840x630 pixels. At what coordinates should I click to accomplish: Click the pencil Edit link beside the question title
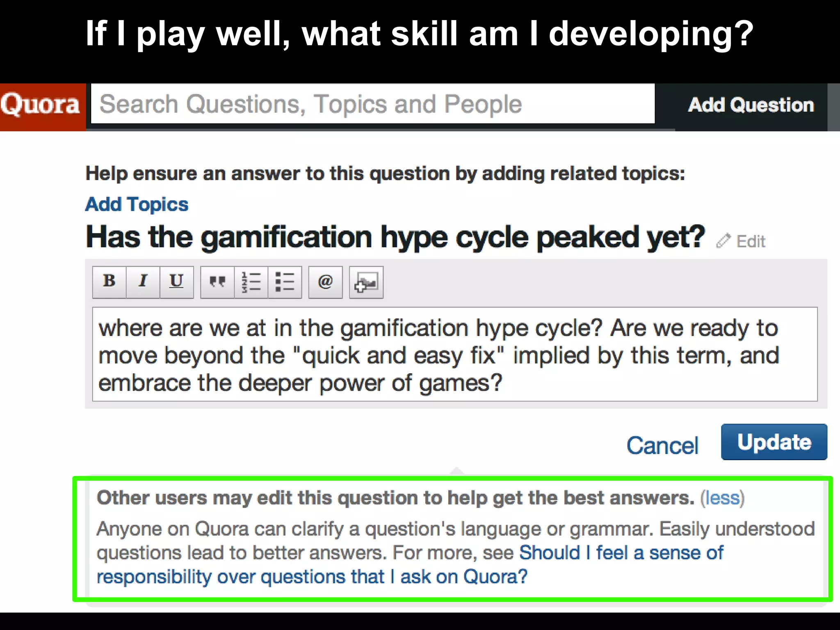tap(741, 241)
